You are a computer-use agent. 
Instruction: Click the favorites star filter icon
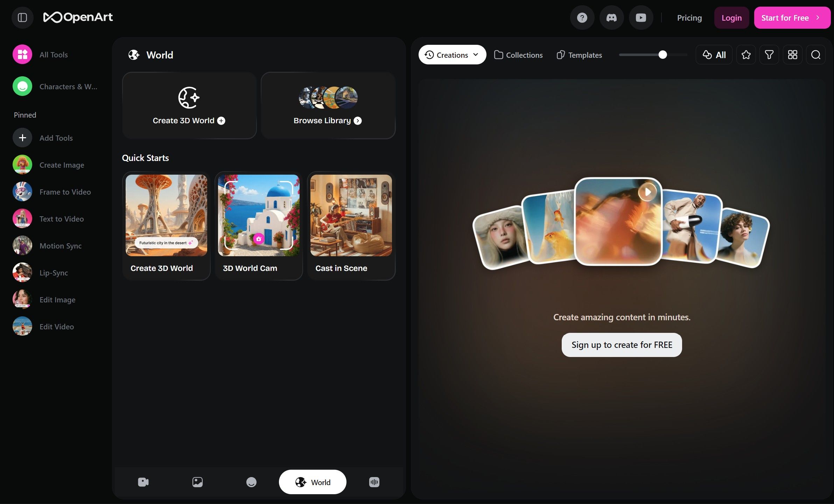[746, 55]
